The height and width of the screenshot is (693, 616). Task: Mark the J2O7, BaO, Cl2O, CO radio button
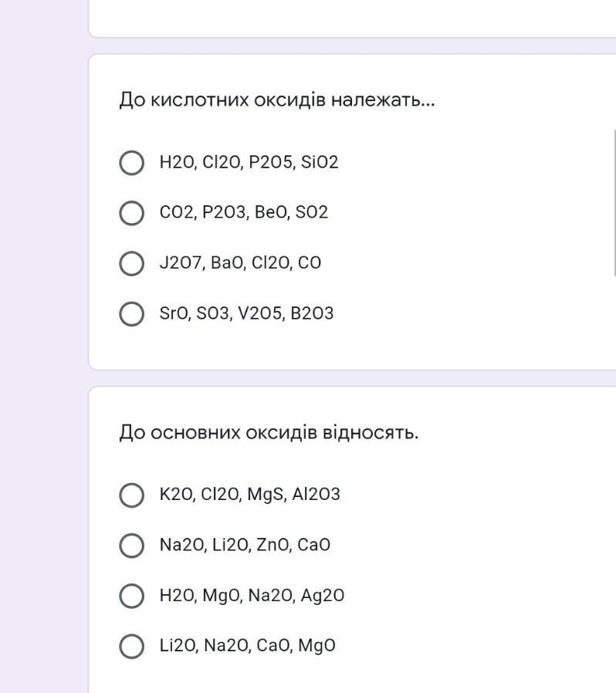(132, 263)
